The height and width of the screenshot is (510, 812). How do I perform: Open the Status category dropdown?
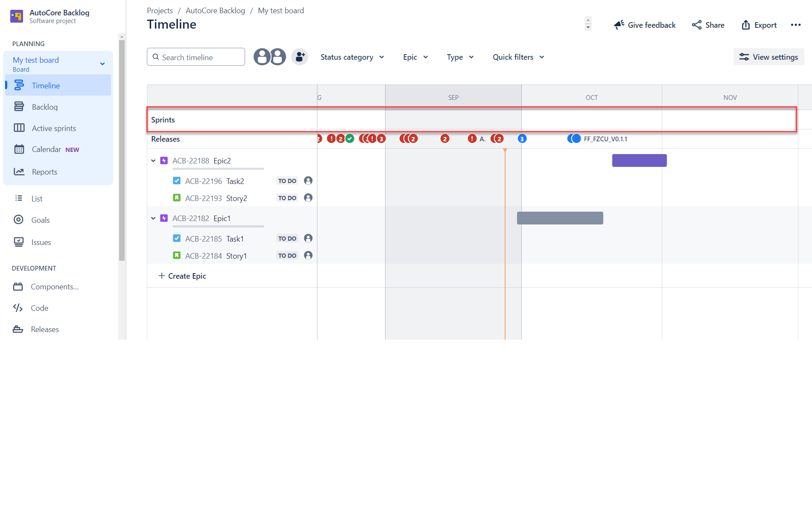[352, 57]
